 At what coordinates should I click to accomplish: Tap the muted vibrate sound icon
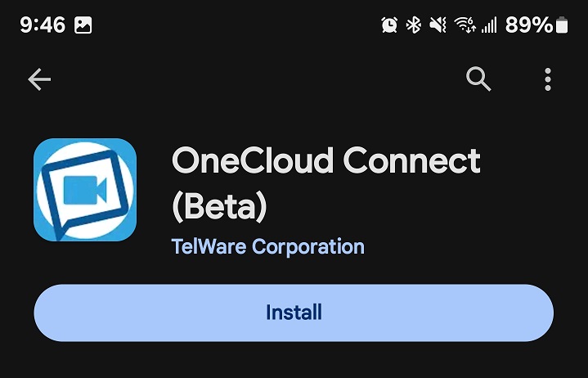coord(438,25)
